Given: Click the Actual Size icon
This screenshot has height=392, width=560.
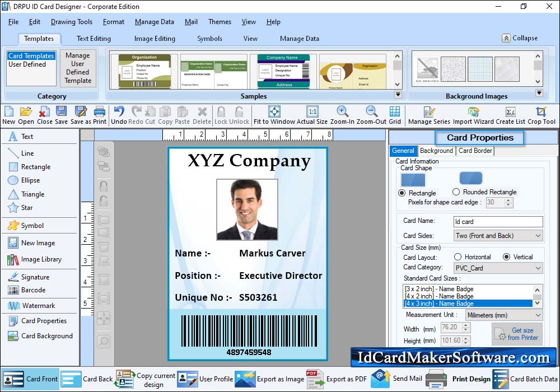Looking at the screenshot, I should [x=312, y=111].
